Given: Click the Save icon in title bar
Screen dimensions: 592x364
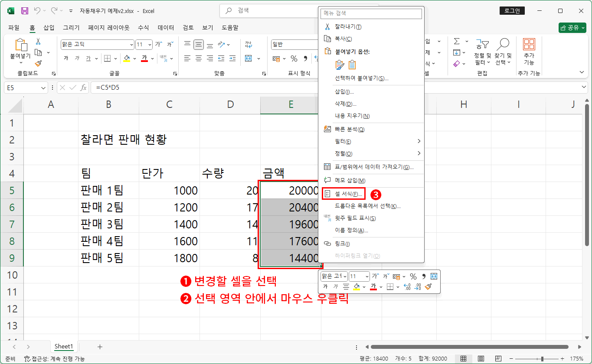Looking at the screenshot, I should [x=25, y=10].
